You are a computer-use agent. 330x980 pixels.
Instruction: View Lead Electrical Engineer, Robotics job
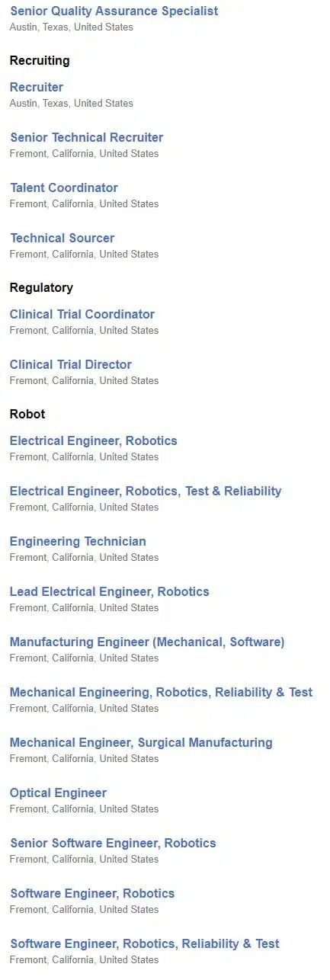[109, 592]
